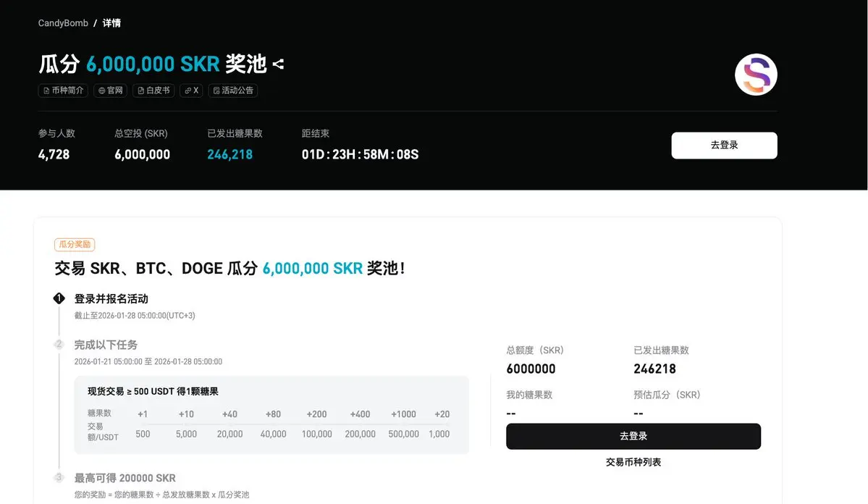The height and width of the screenshot is (504, 868).
Task: Click the black 去登录 button in the card
Action: 633,436
